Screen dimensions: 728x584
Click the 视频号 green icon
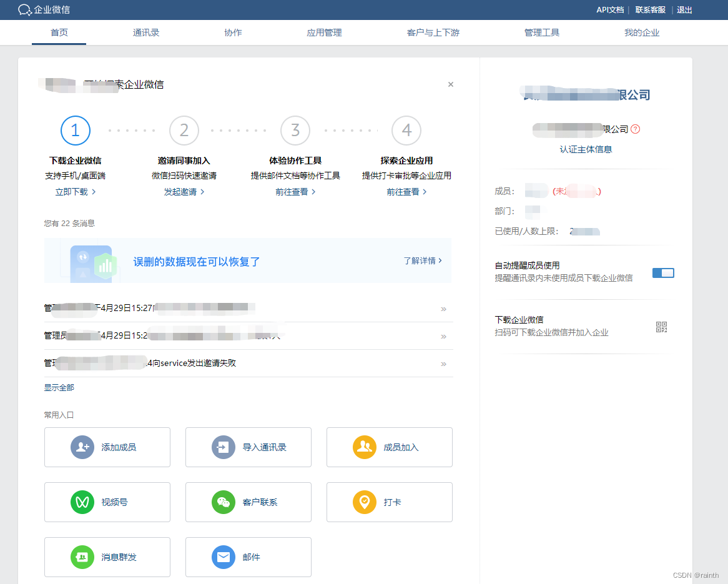pyautogui.click(x=82, y=502)
